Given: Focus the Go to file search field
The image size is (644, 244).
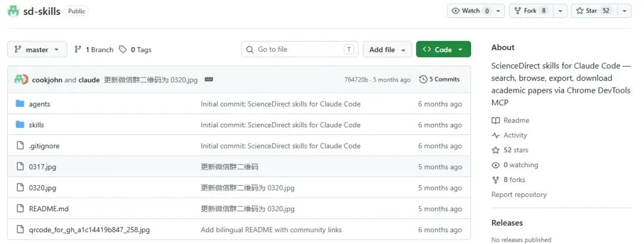Looking at the screenshot, I should (x=300, y=49).
